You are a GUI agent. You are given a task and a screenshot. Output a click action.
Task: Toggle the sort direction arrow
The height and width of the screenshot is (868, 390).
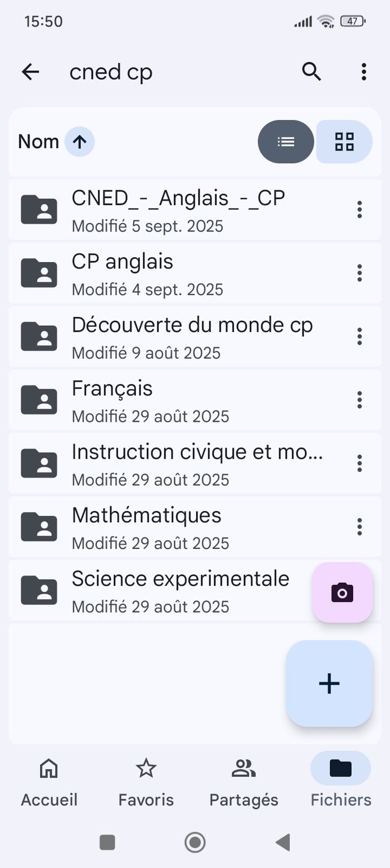(x=80, y=142)
